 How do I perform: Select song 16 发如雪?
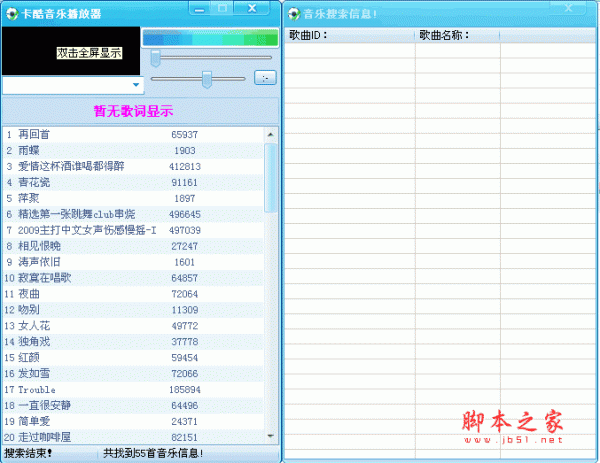(x=133, y=373)
